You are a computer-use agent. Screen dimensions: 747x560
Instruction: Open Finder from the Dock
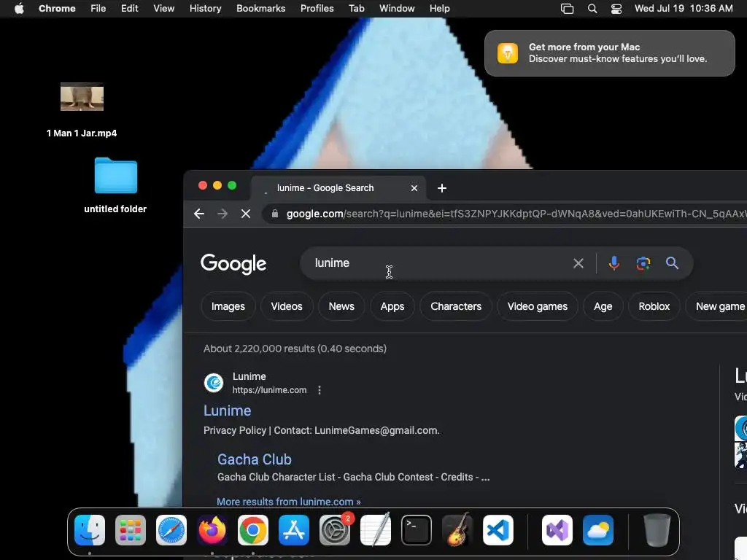point(90,530)
